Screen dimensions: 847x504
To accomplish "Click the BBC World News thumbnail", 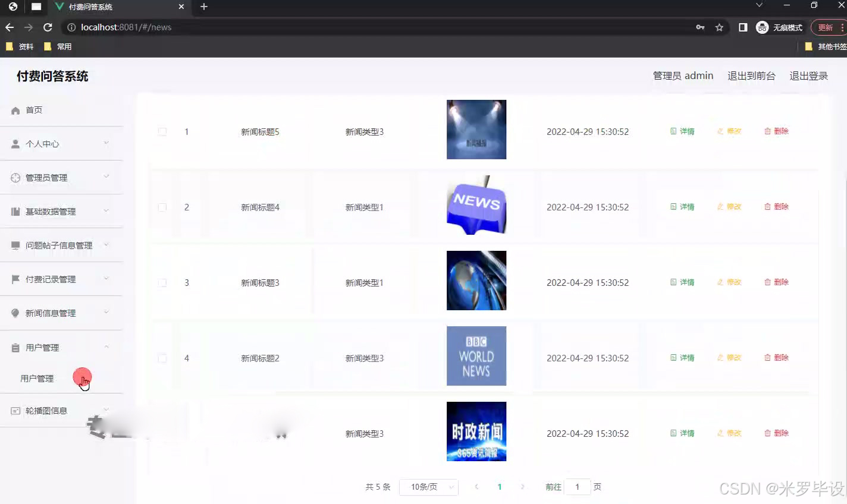I will (476, 356).
